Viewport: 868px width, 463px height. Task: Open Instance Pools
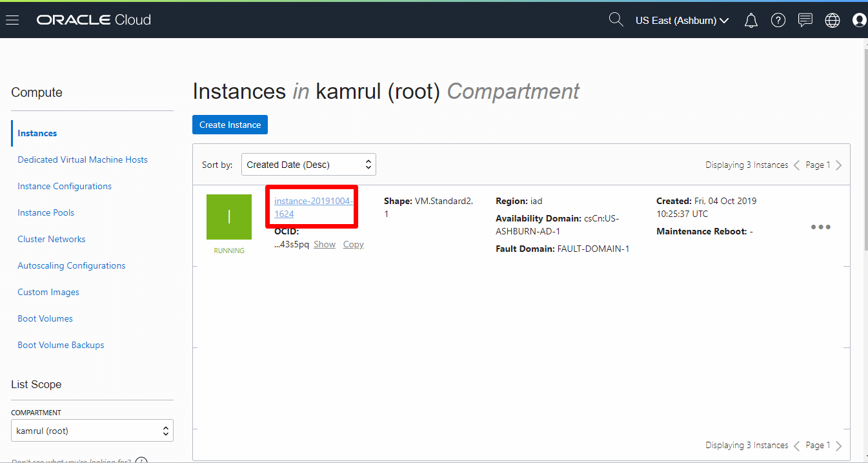point(46,212)
